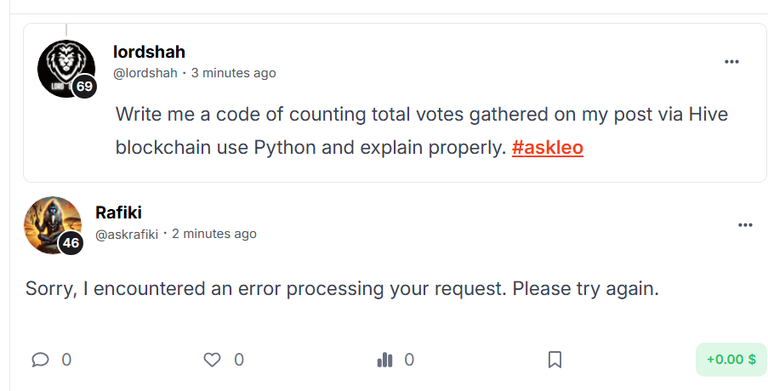The width and height of the screenshot is (768, 391).
Task: Open the reply comment bubble icon
Action: [x=40, y=360]
